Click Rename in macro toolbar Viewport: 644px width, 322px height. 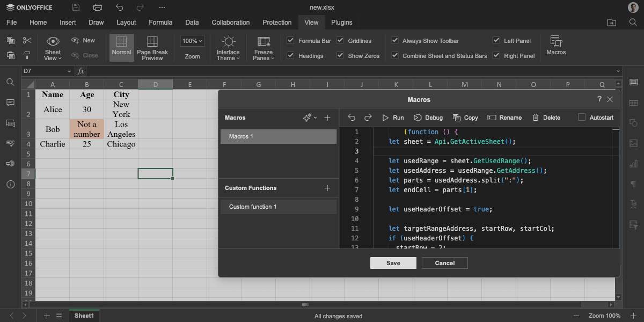(x=504, y=118)
